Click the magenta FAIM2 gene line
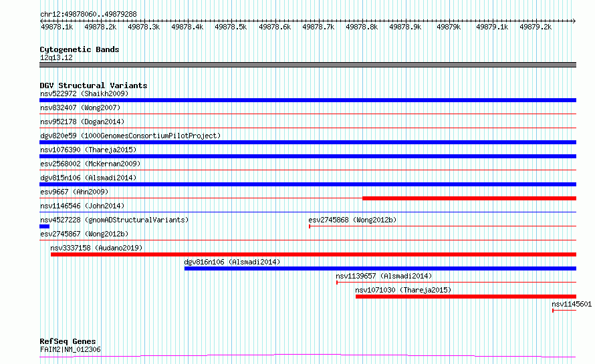This screenshot has width=595, height=364. (x=308, y=356)
